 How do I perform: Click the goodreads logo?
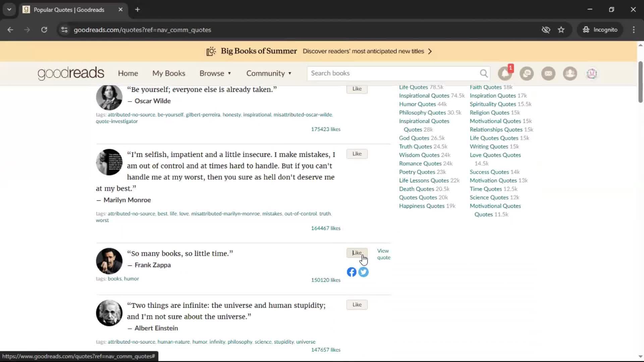[71, 73]
